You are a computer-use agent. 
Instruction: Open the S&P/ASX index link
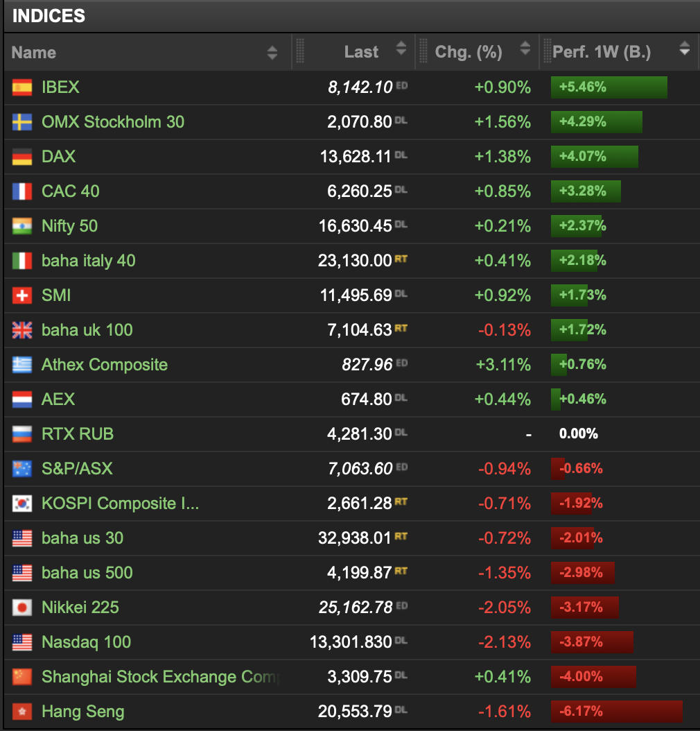(x=78, y=469)
